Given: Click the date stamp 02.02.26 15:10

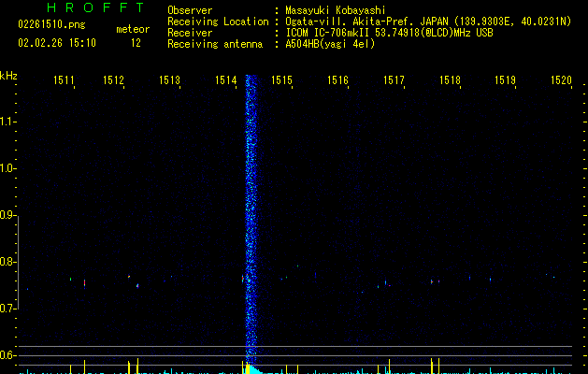Looking at the screenshot, I should (x=57, y=43).
